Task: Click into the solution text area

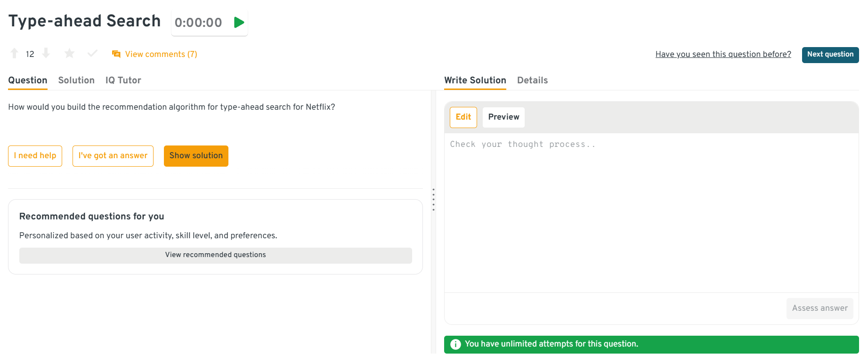Action: [x=651, y=212]
